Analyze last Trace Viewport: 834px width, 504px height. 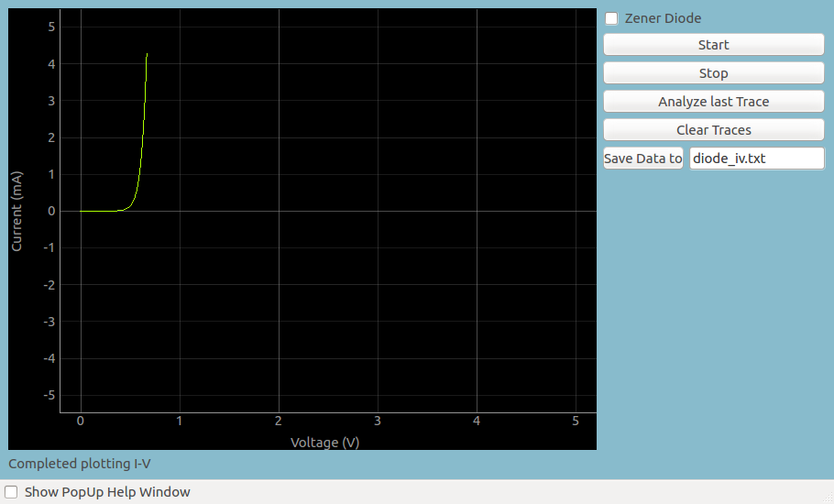coord(714,102)
